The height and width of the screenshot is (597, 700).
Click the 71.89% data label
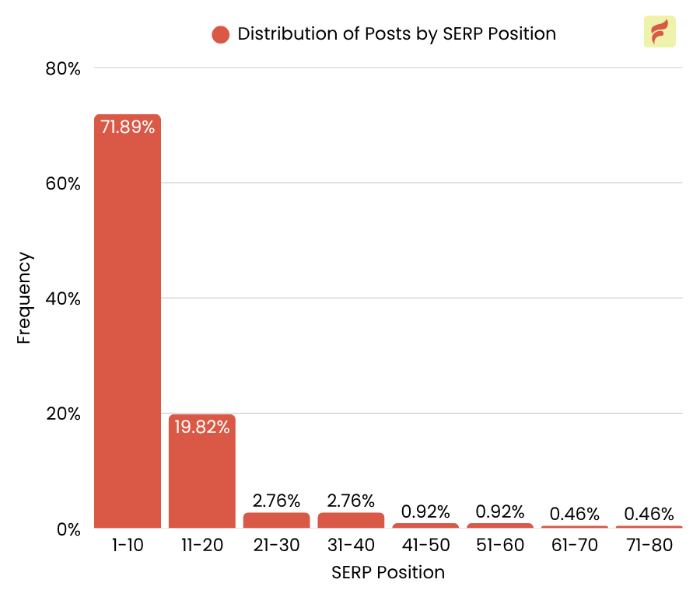coord(128,127)
